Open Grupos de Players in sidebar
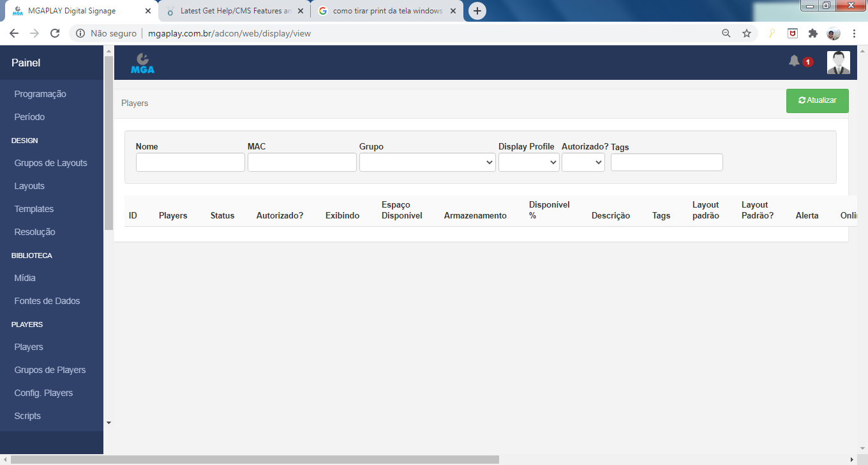The image size is (868, 465). pyautogui.click(x=50, y=370)
